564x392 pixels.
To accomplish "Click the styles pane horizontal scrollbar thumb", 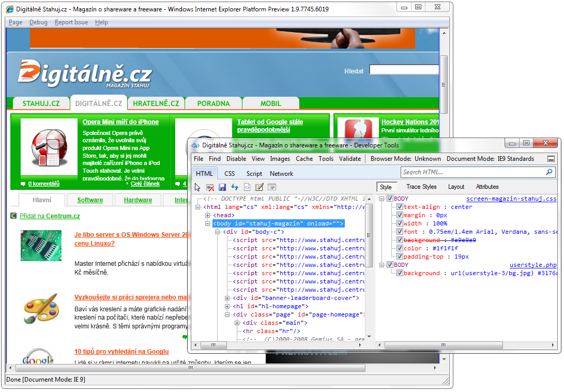I will 443,345.
